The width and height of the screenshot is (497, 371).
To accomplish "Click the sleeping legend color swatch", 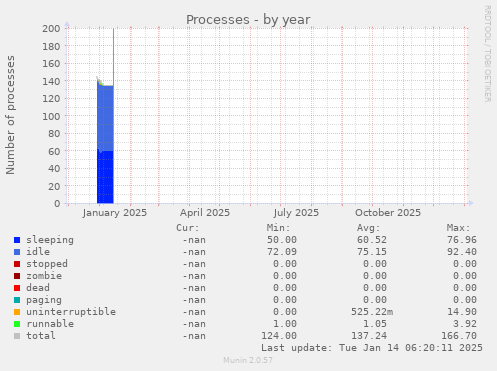I will (17, 240).
